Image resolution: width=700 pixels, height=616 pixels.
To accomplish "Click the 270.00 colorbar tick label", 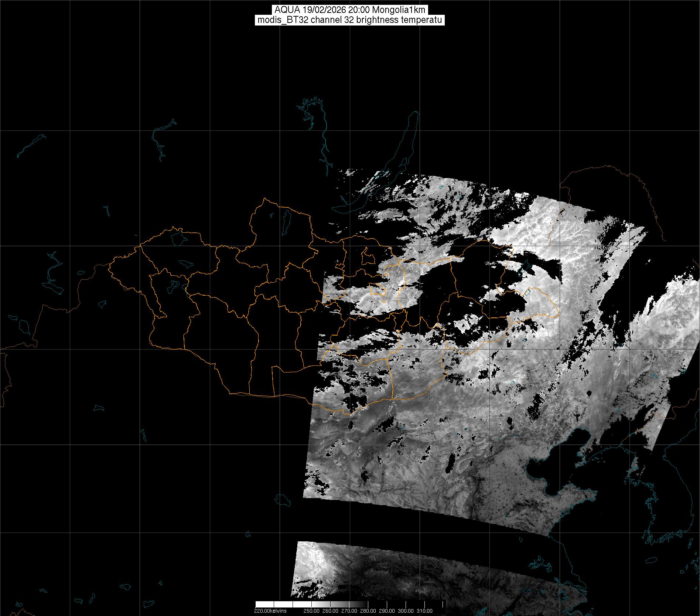I will 349,611.
